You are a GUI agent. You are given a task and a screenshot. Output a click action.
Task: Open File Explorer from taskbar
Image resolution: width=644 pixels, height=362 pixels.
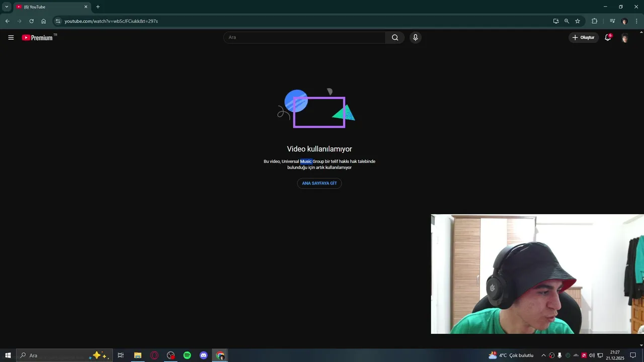click(x=137, y=355)
